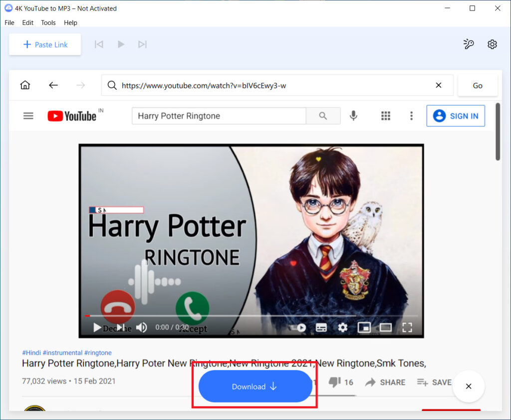Click the blue Download button
The width and height of the screenshot is (511, 420).
point(255,387)
